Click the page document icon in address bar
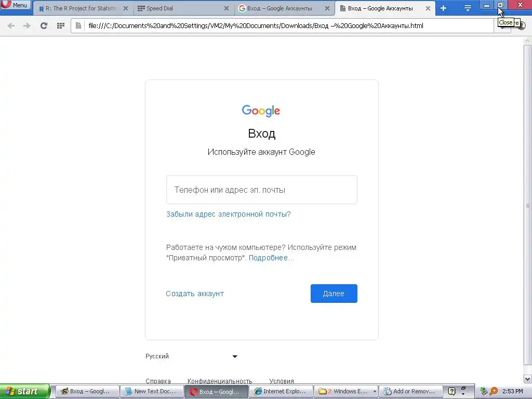 pos(78,25)
